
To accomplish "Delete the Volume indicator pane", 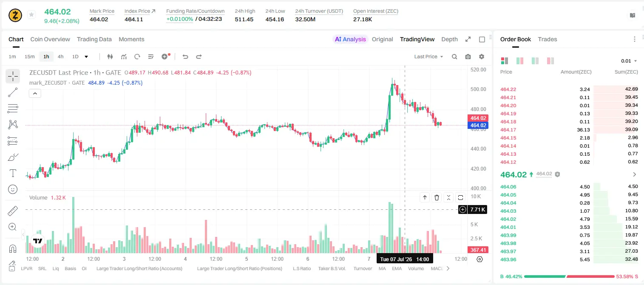I will [437, 197].
